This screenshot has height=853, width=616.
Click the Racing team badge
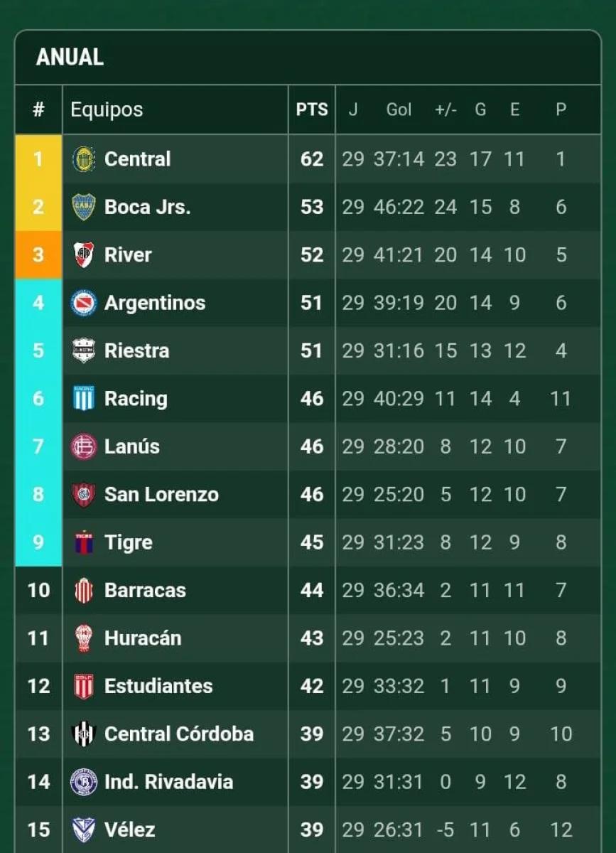(x=84, y=398)
